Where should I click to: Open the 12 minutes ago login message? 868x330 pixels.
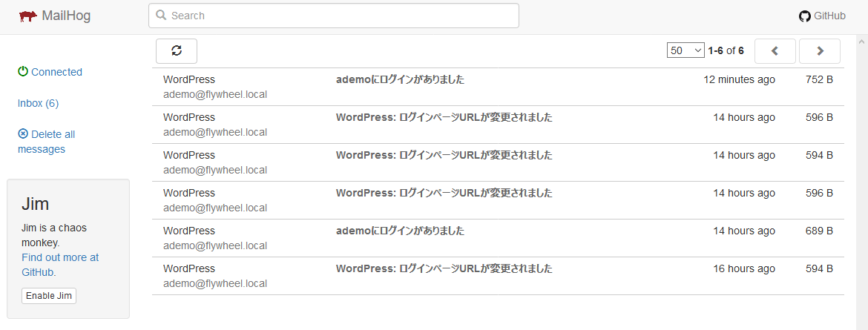coord(499,87)
